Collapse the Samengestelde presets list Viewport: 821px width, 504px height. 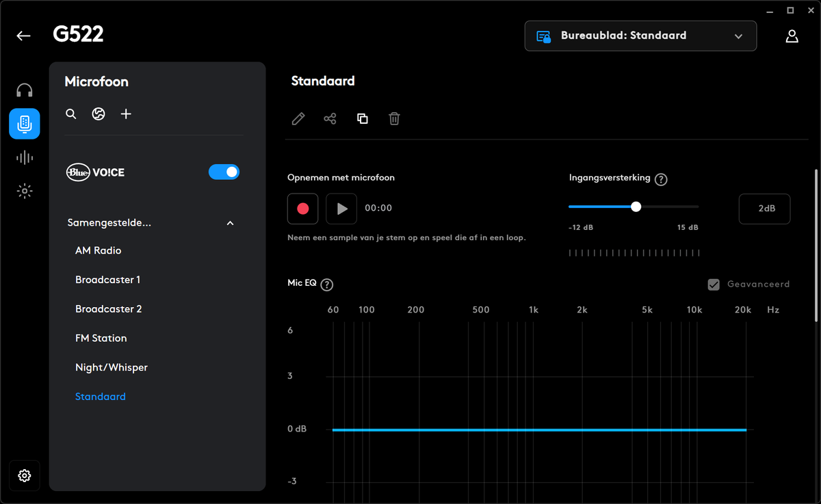tap(231, 224)
